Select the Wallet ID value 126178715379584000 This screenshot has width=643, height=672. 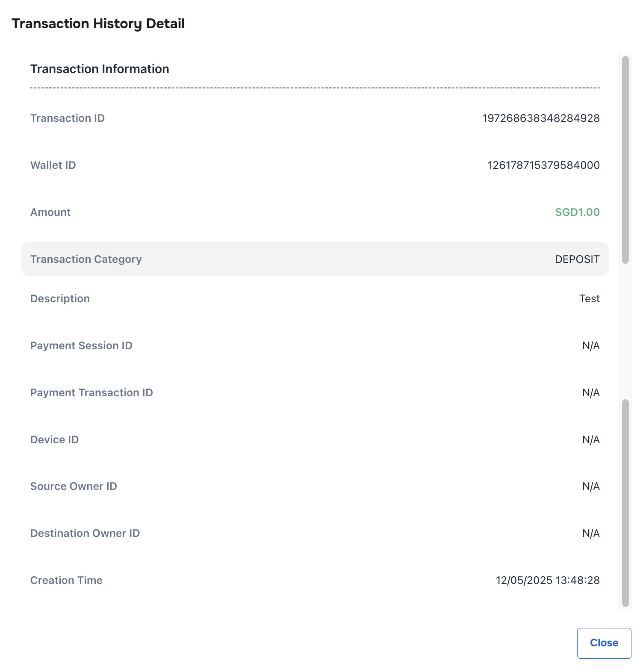pos(544,165)
